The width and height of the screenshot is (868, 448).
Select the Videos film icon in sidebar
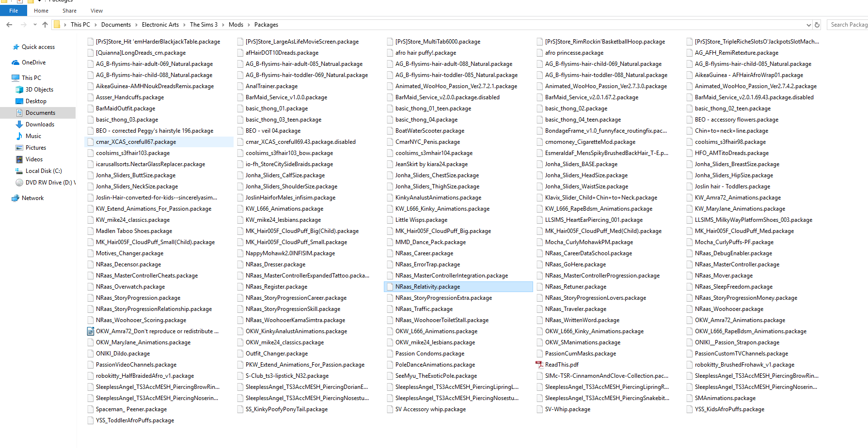(19, 159)
